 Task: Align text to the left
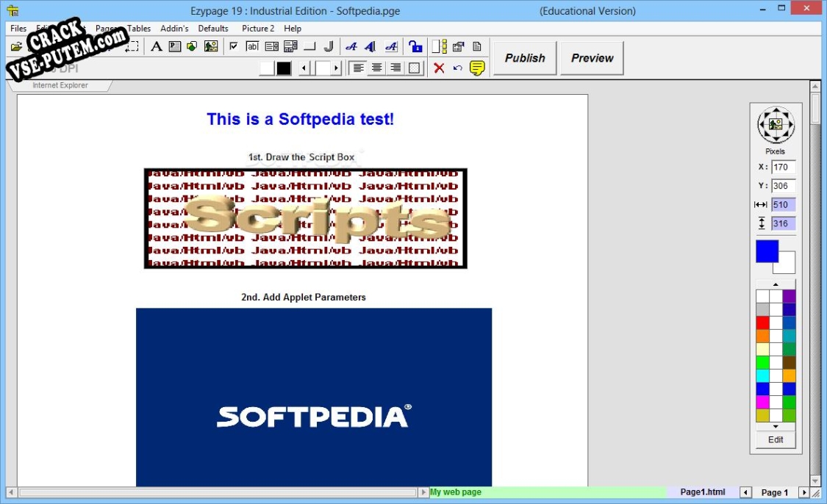(x=358, y=68)
